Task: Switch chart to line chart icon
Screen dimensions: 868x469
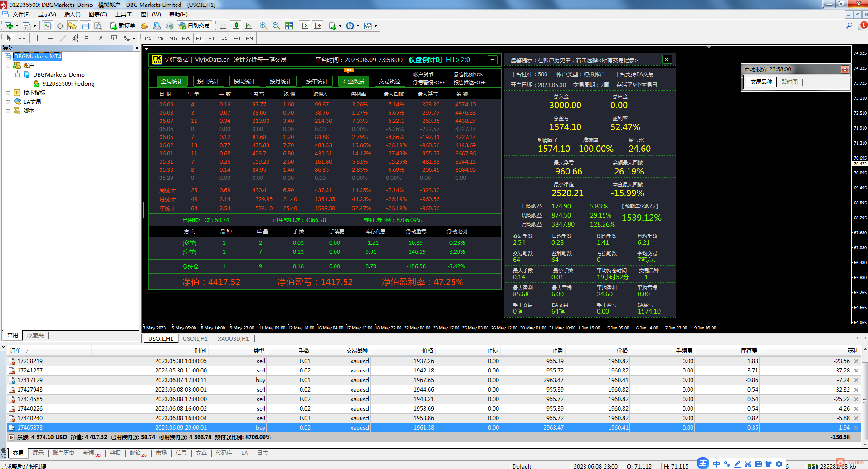Action: coord(249,26)
